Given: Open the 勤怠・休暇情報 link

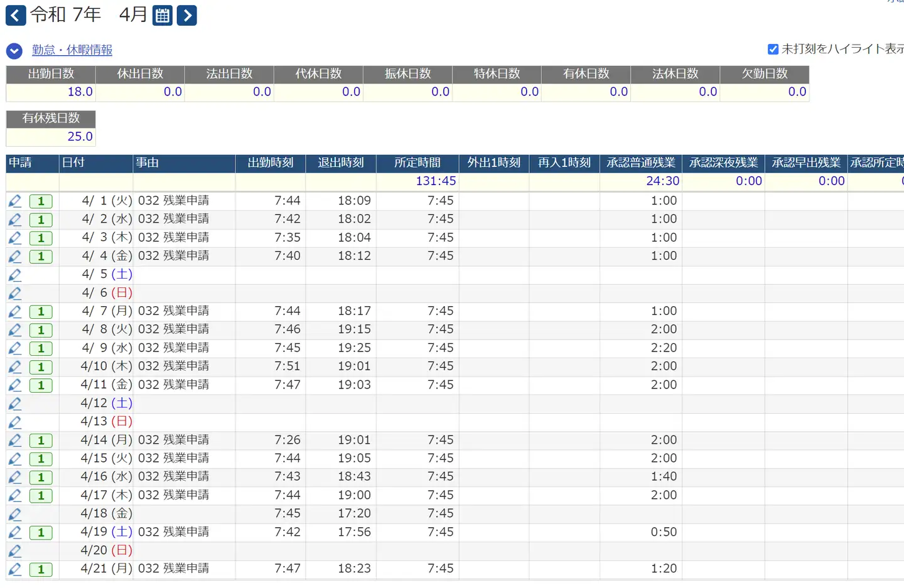Looking at the screenshot, I should click(72, 50).
